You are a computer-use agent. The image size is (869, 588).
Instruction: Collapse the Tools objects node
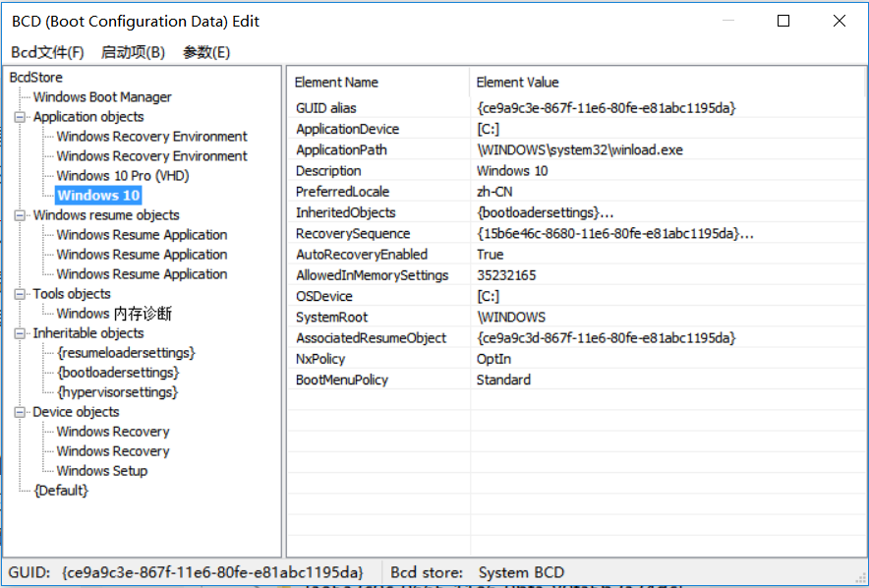(20, 294)
